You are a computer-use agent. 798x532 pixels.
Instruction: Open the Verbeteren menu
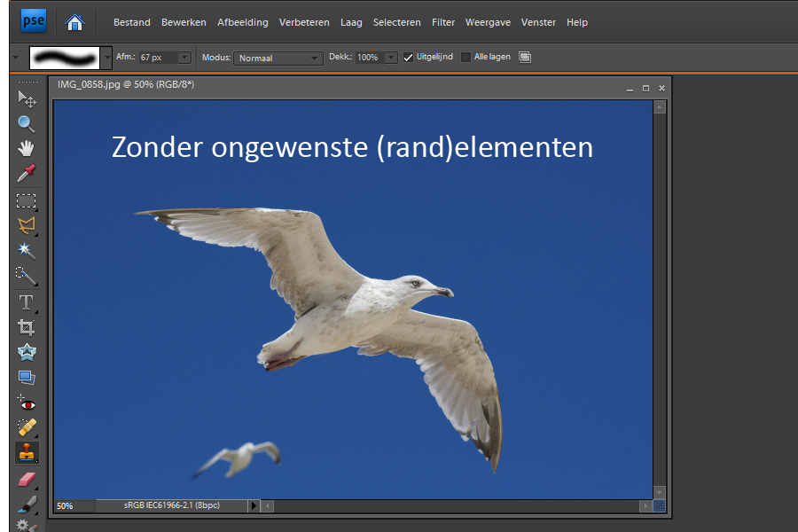point(304,22)
